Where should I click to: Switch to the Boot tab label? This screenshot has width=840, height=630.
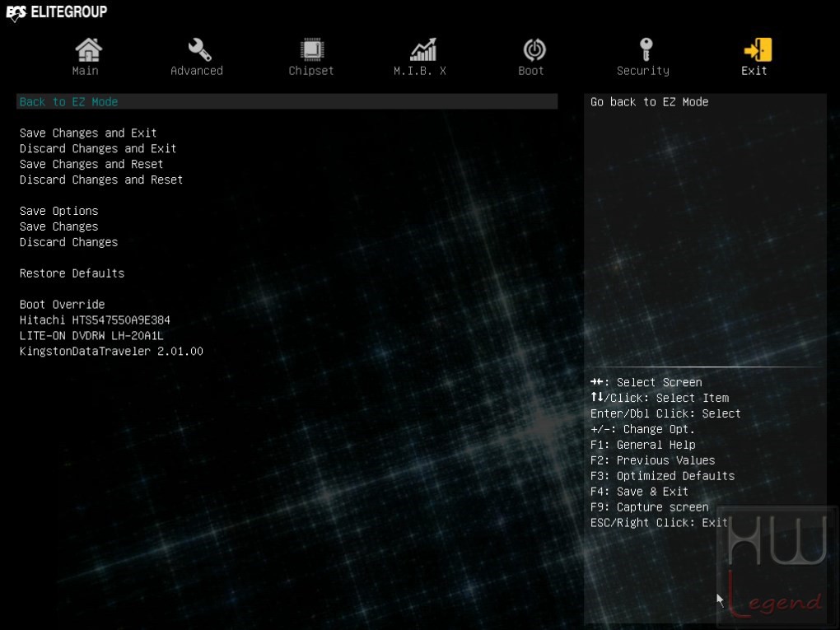(531, 71)
